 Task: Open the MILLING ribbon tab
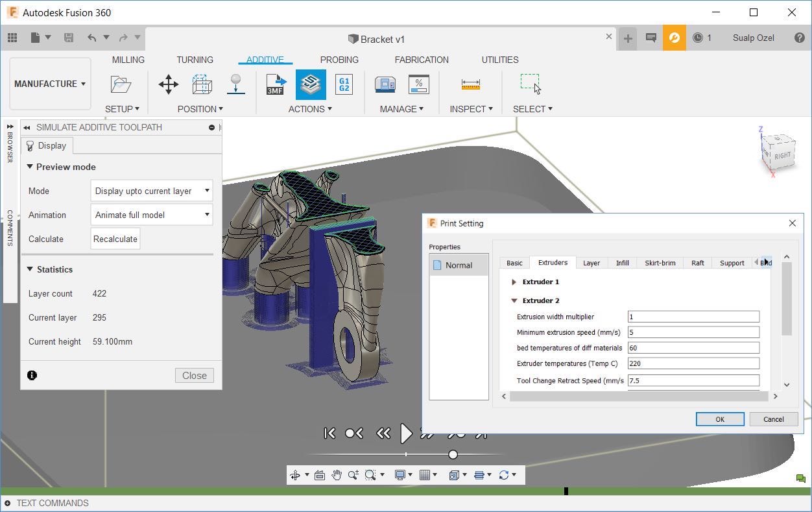point(128,60)
